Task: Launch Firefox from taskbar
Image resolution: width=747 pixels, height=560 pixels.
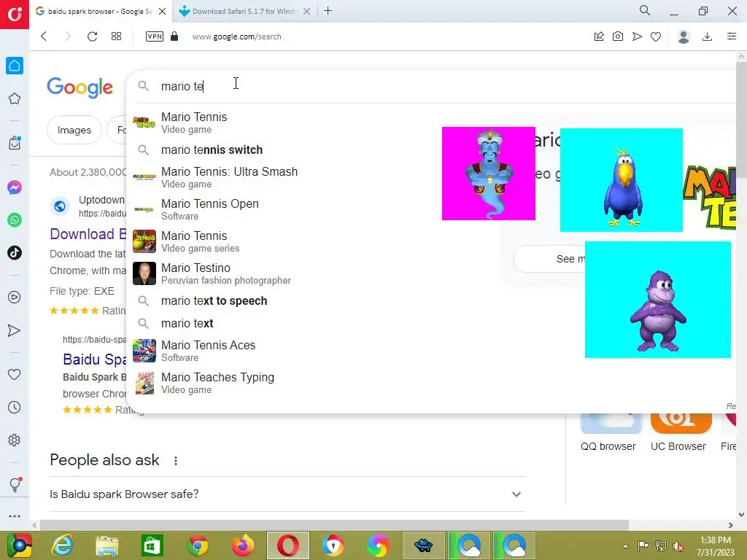Action: click(x=242, y=545)
